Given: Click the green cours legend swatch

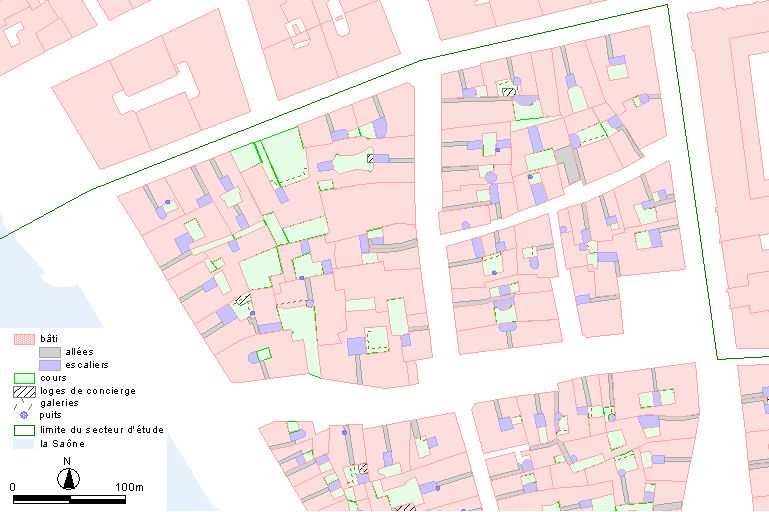Looking at the screenshot, I should point(24,378).
